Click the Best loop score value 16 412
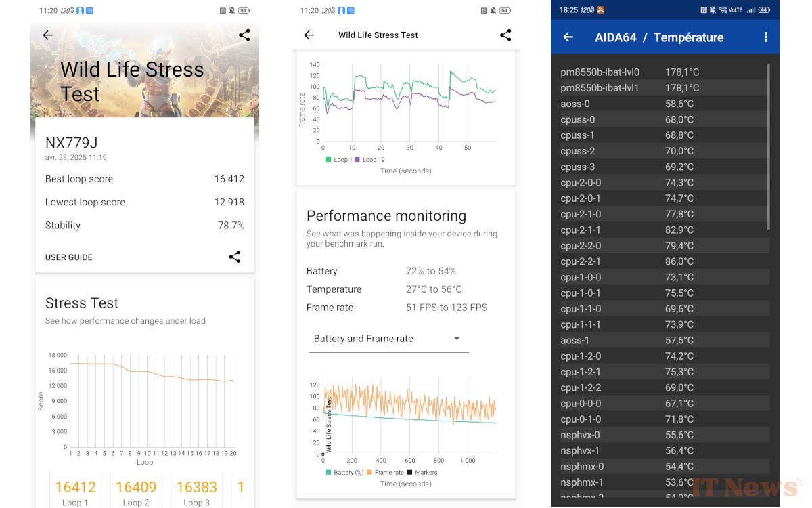812x508 pixels. coord(229,179)
